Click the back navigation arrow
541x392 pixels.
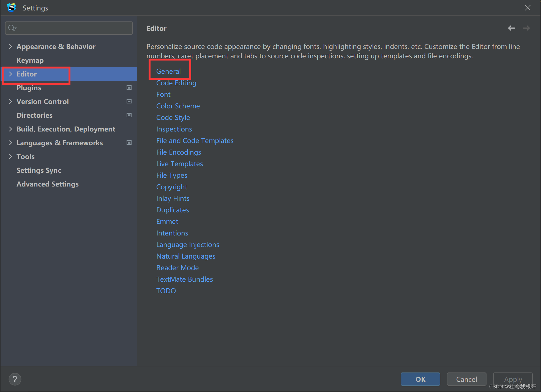(x=512, y=28)
